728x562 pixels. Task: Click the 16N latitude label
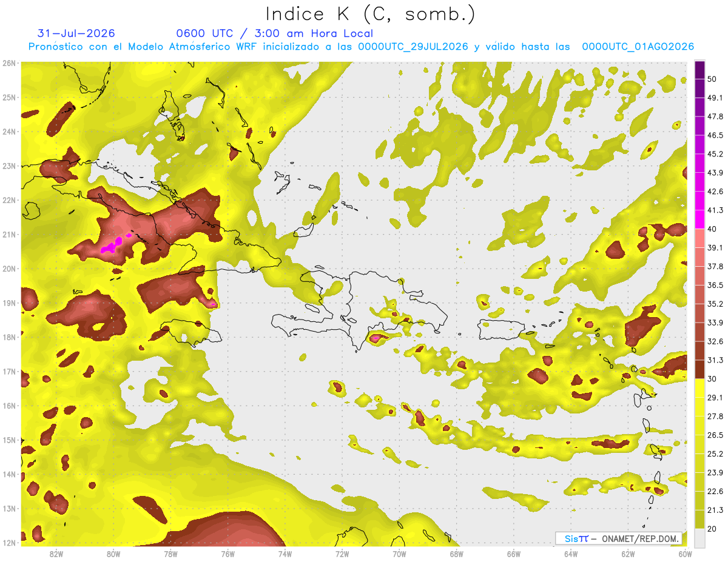point(9,406)
